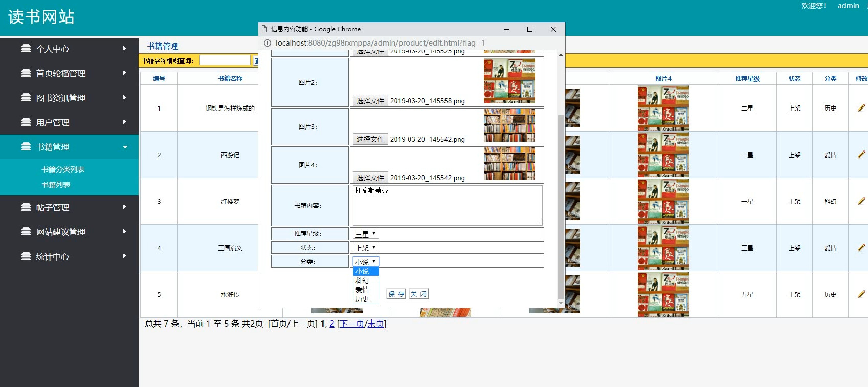868x387 pixels.
Task: Click the 分类 dropdown showing 小说
Action: pos(366,262)
